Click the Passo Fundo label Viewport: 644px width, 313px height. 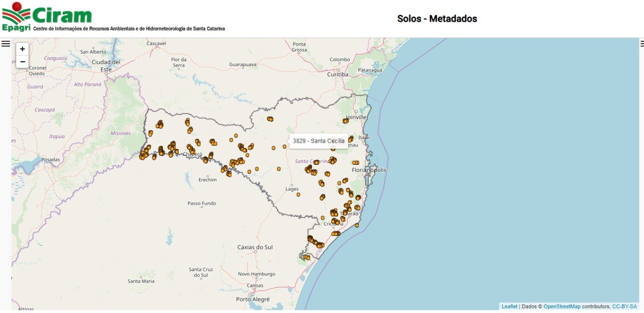202,203
